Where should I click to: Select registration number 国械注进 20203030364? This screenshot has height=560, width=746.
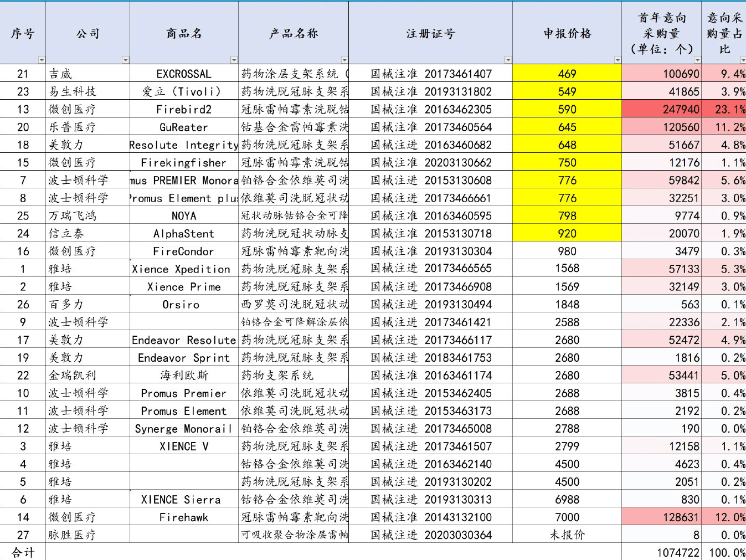[x=431, y=535]
